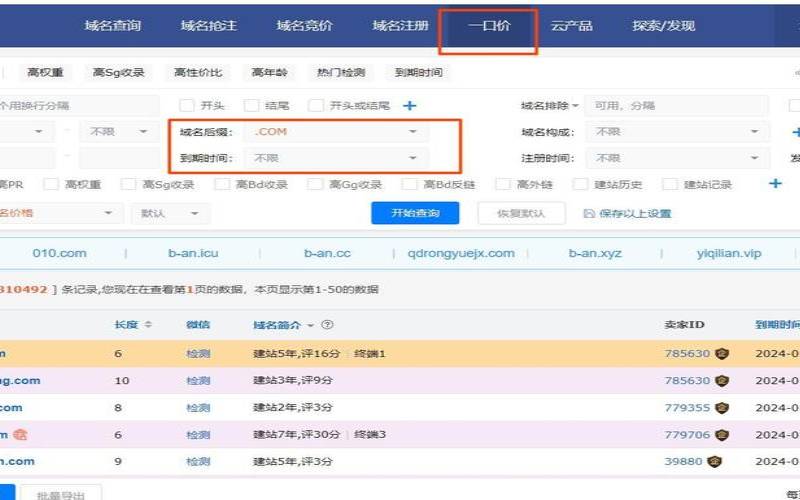
Task: Click plus icon after 建站记录 for more attributes
Action: point(775,183)
